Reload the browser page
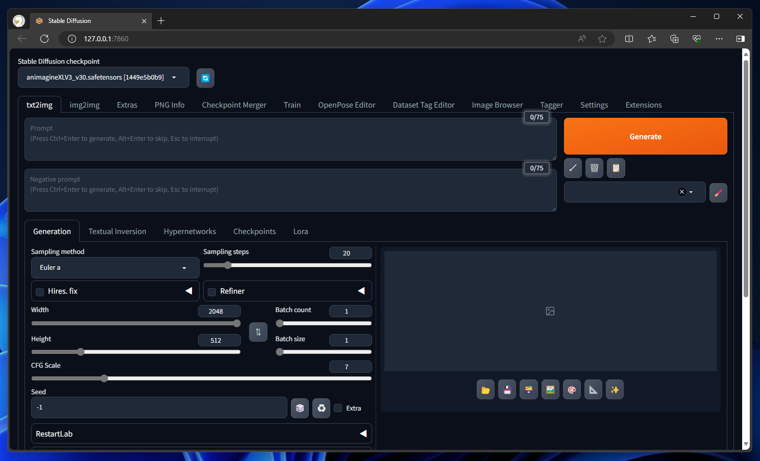The height and width of the screenshot is (461, 760). pyautogui.click(x=44, y=39)
